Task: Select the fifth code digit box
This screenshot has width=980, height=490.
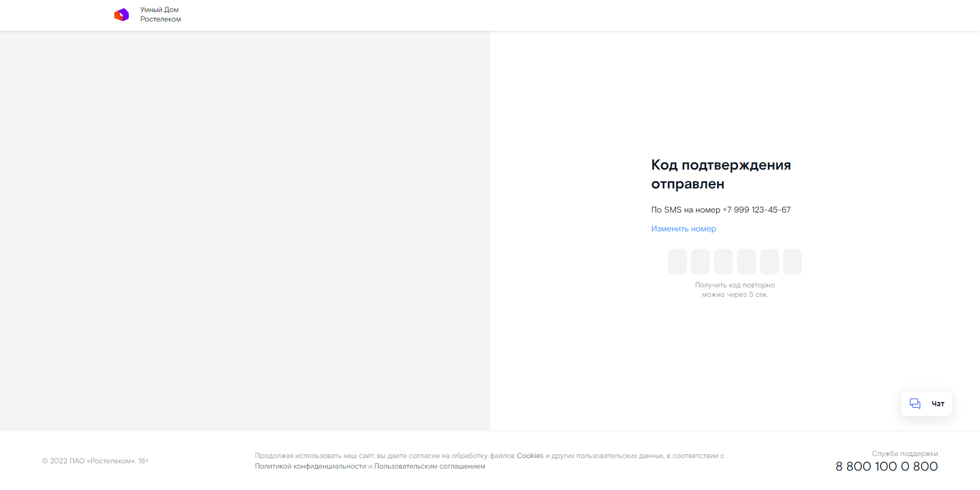Action: (769, 262)
